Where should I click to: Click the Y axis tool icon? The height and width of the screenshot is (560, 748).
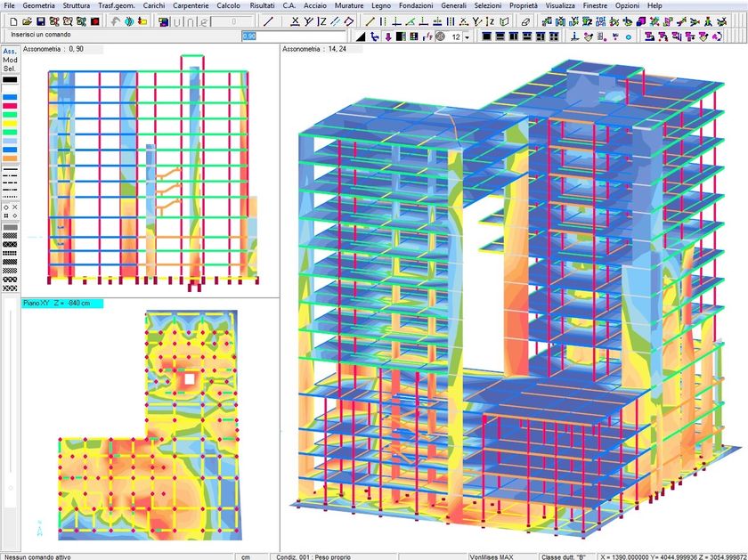(x=309, y=21)
